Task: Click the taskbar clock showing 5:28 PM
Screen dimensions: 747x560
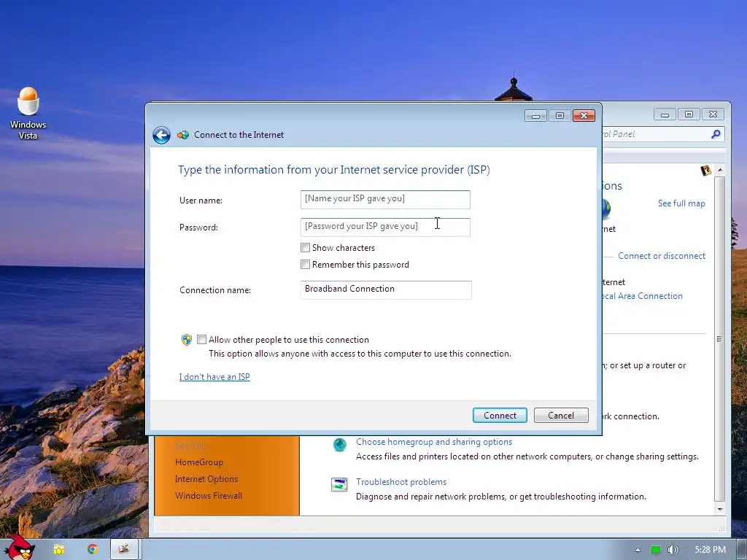Action: [x=710, y=550]
